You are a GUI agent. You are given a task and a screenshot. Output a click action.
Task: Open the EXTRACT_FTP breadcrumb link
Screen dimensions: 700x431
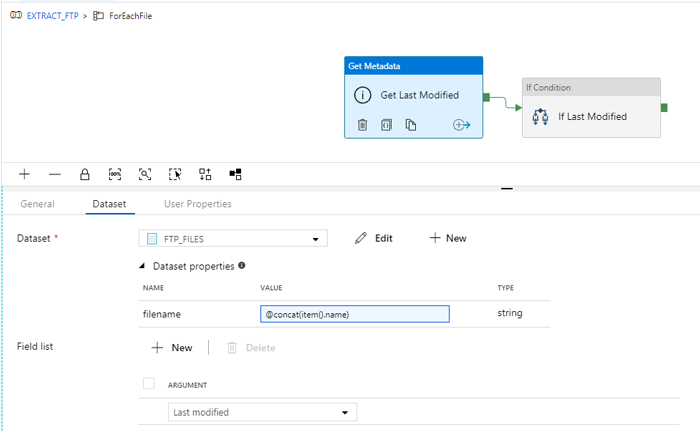(53, 16)
